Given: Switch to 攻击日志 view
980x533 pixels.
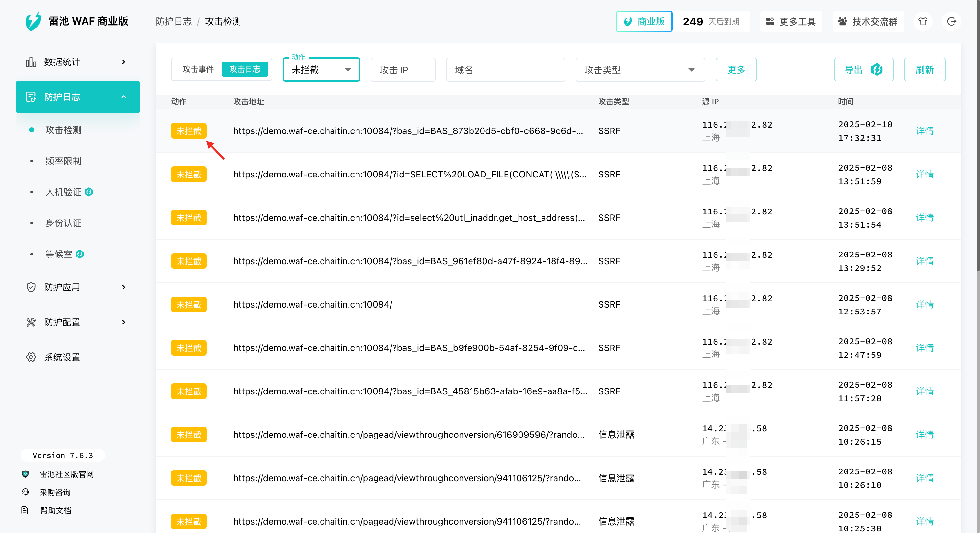Looking at the screenshot, I should (x=245, y=69).
